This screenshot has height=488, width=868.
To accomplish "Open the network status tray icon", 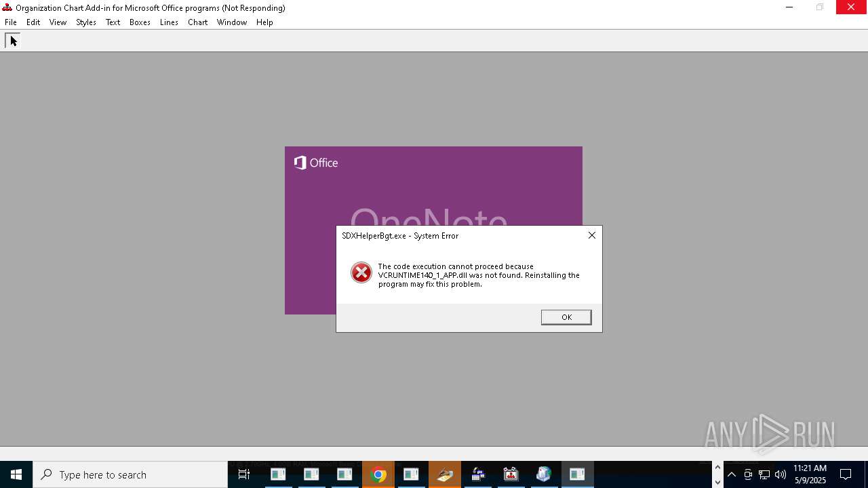I will point(764,474).
